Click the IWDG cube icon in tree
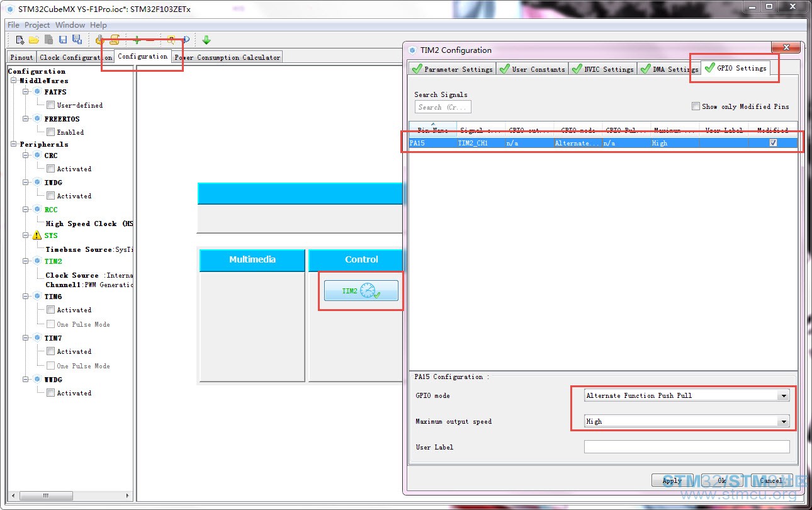This screenshot has width=812, height=510. click(37, 182)
